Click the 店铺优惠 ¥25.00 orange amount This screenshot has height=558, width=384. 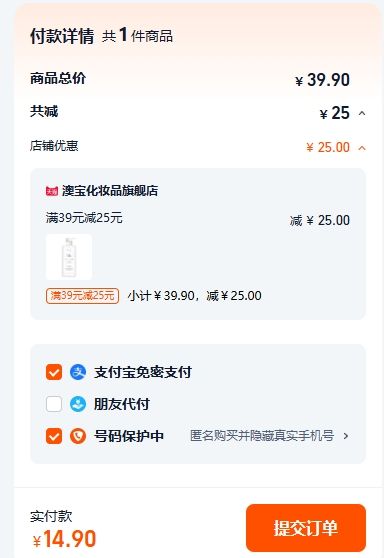pyautogui.click(x=328, y=147)
